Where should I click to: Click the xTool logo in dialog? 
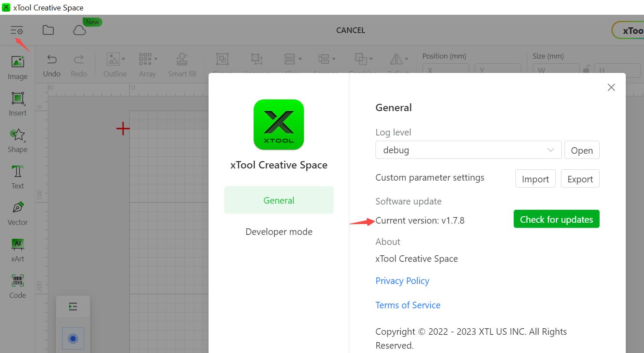click(x=279, y=125)
